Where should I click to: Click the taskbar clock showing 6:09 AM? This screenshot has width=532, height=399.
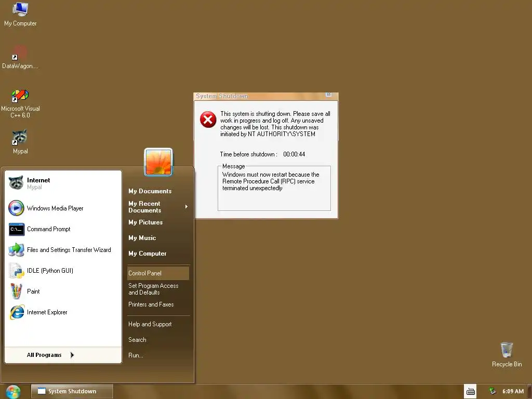click(513, 391)
